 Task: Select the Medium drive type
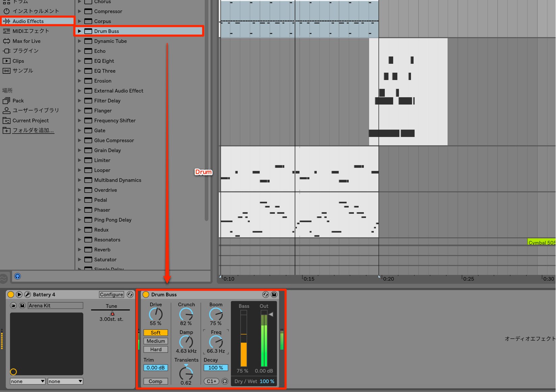point(156,341)
